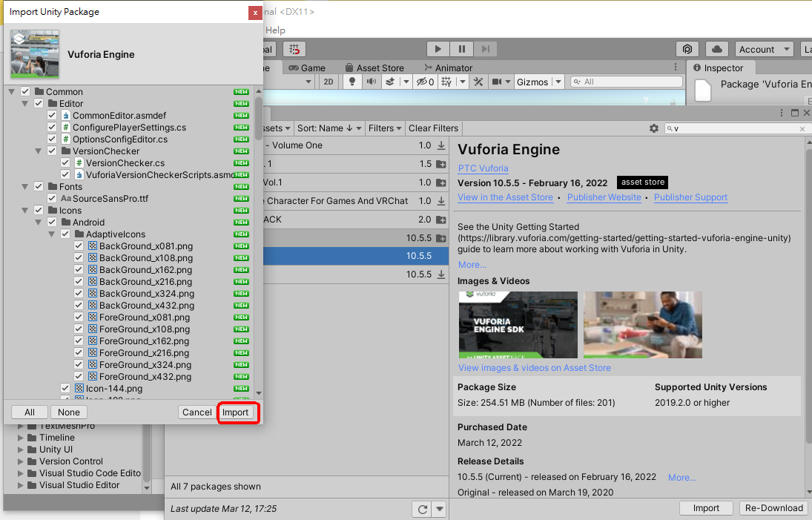This screenshot has height=520, width=812.
Task: Switch to the Game tab
Action: [x=306, y=68]
